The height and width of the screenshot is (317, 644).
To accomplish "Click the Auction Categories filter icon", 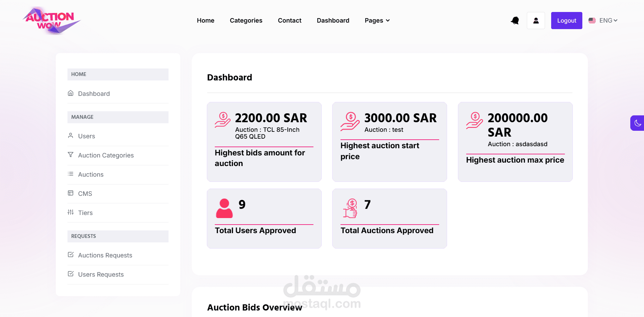I will pyautogui.click(x=71, y=155).
